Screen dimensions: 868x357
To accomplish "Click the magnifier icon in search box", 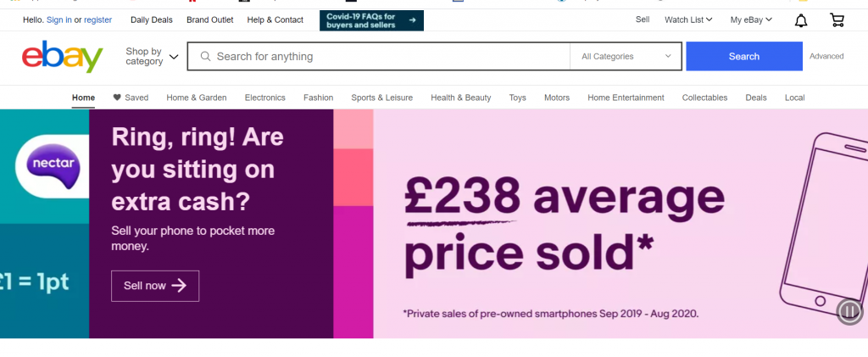I will point(205,57).
